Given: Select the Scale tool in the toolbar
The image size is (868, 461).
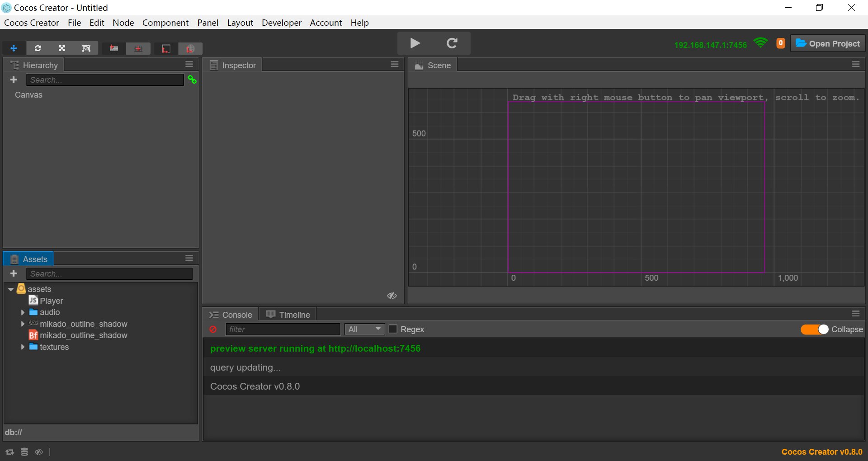Looking at the screenshot, I should 61,48.
